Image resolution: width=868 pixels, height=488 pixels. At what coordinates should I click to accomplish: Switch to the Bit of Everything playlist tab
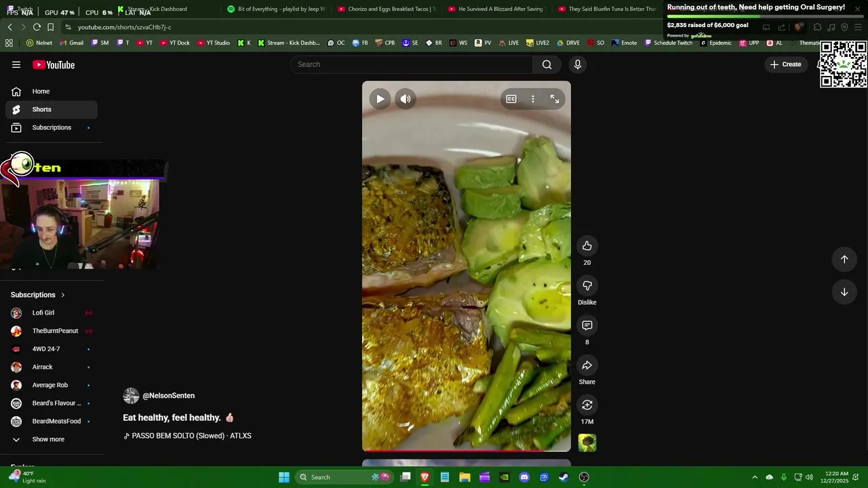tap(276, 9)
